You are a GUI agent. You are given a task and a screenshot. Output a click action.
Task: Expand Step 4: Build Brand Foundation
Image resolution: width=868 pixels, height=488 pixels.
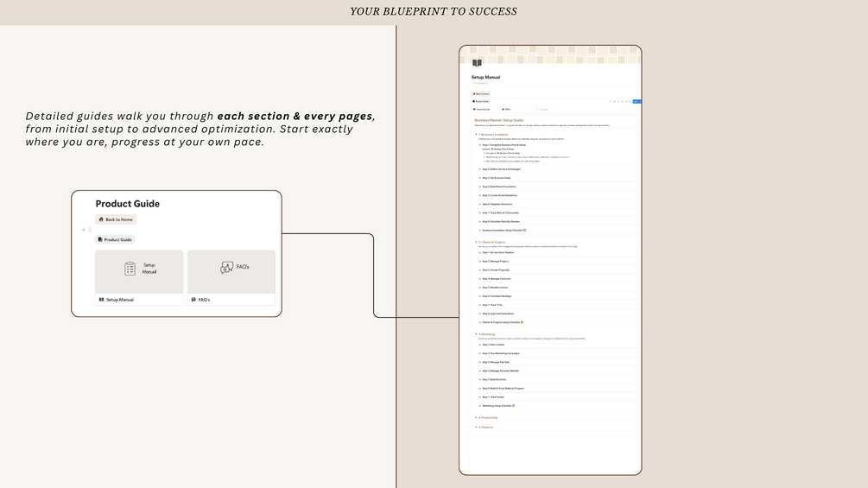480,187
